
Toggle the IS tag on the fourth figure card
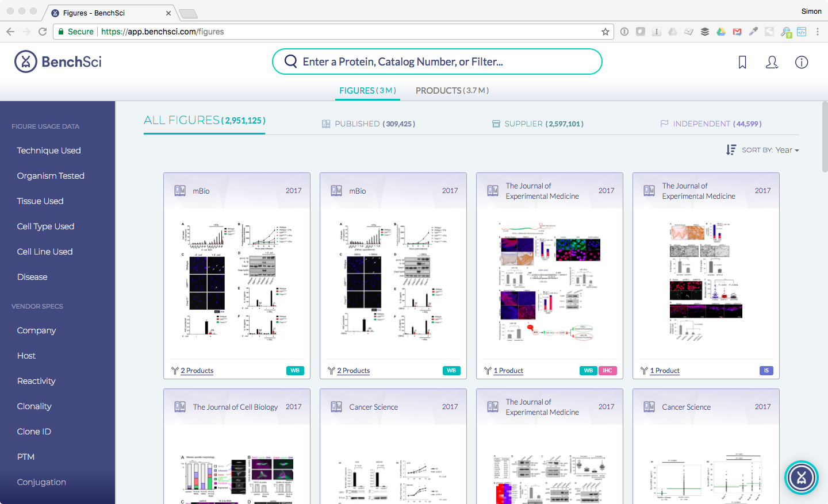(x=766, y=371)
